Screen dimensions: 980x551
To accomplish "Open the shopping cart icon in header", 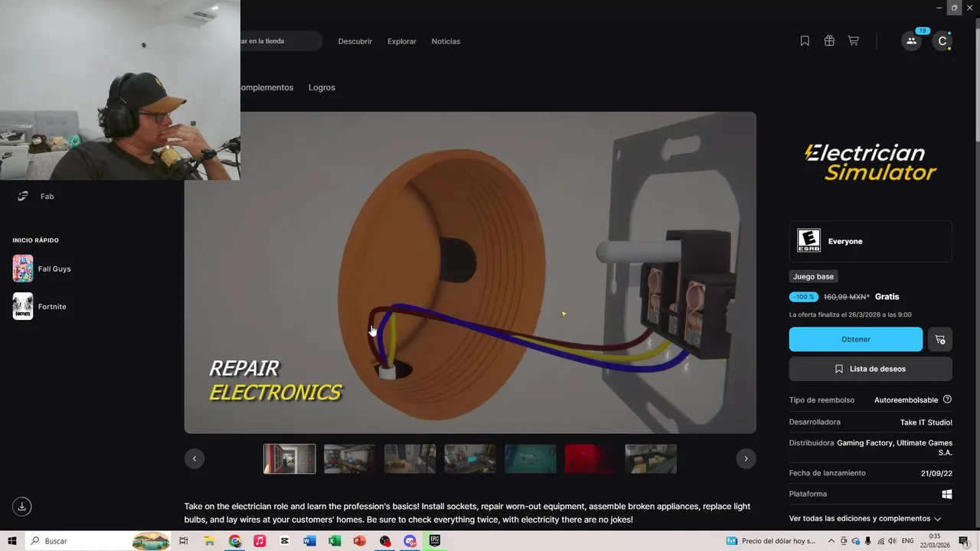I will point(853,41).
